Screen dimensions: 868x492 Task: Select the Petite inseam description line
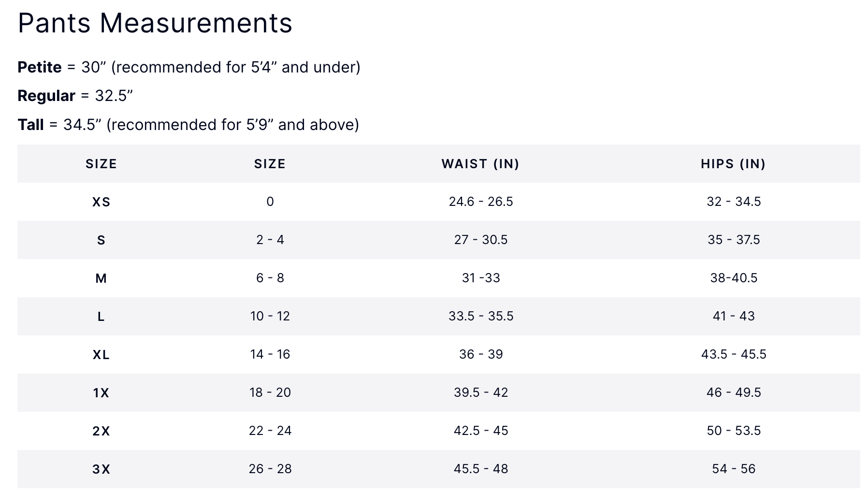pos(189,67)
